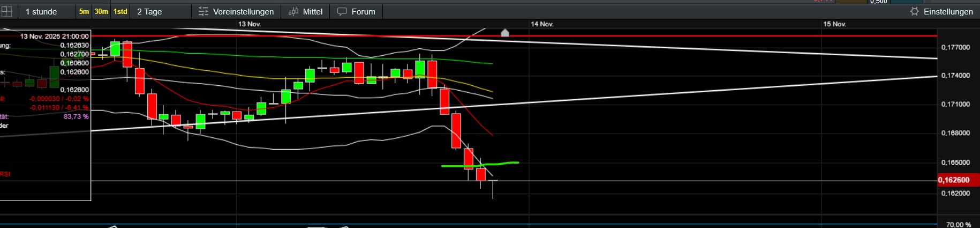Click the gray event marker above the chart

point(504,33)
